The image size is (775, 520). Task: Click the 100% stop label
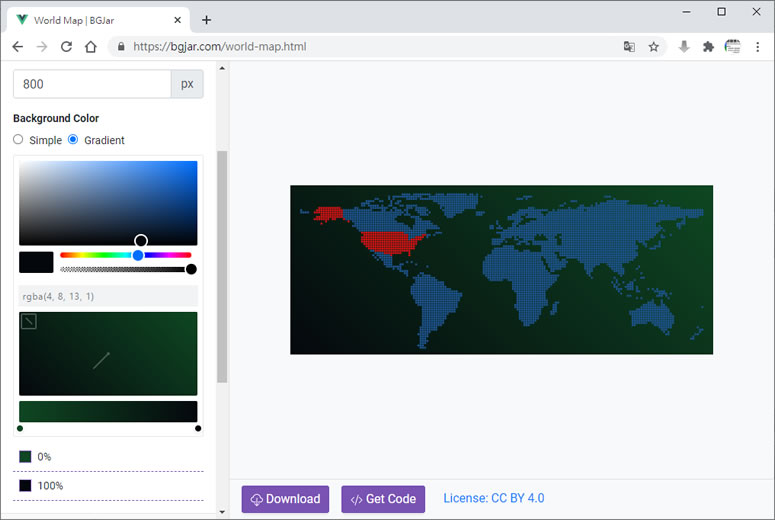[x=50, y=486]
